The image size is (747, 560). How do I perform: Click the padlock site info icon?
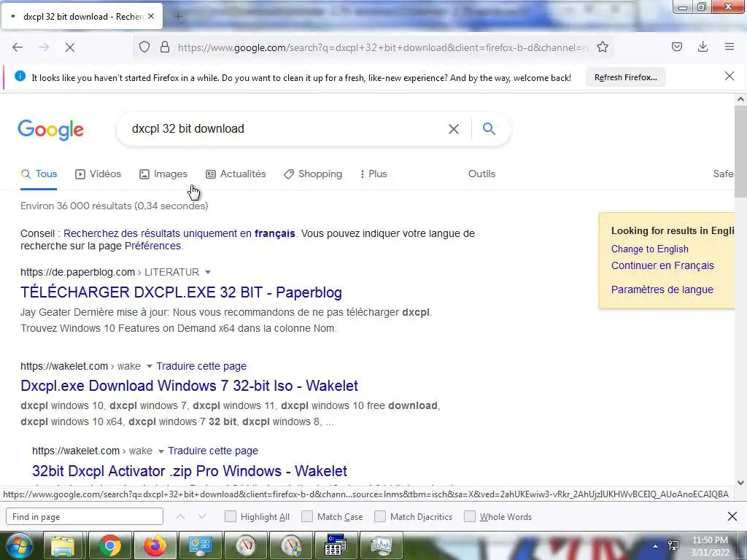pos(165,47)
